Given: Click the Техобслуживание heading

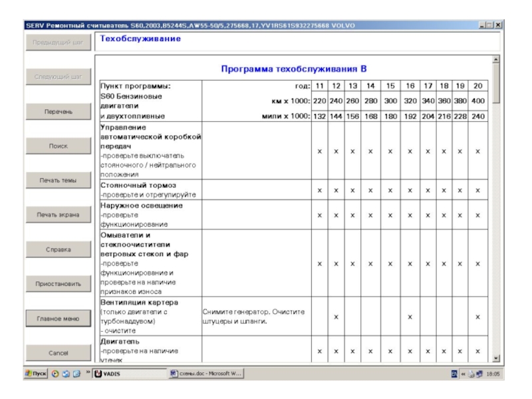Looking at the screenshot, I should coord(140,39).
